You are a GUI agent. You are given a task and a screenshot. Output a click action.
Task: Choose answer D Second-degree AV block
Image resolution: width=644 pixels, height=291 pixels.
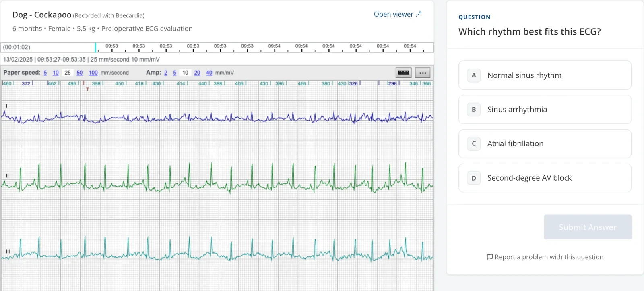pyautogui.click(x=545, y=178)
